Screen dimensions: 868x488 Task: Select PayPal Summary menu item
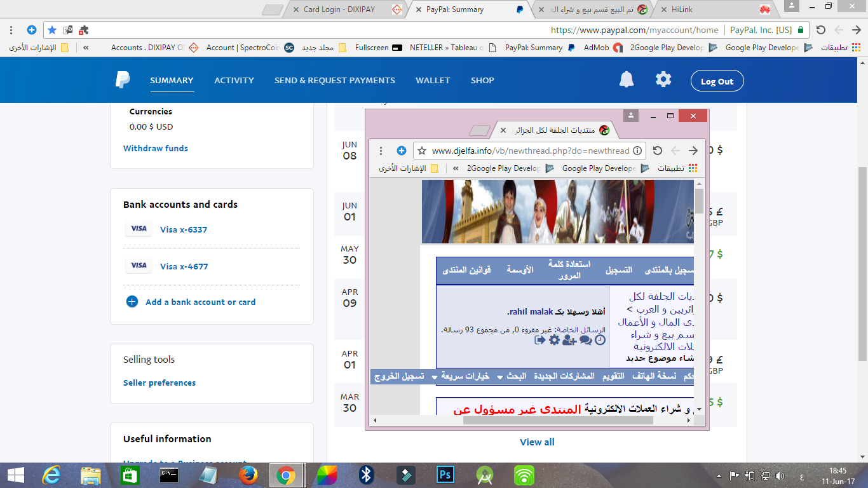point(172,80)
